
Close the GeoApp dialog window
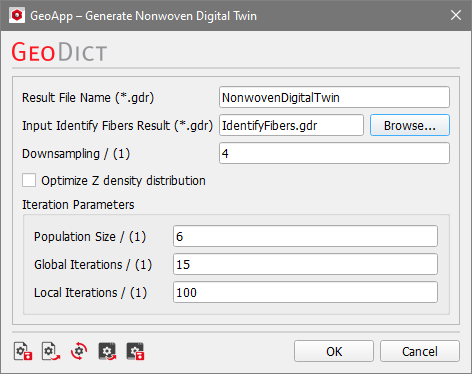[456, 15]
